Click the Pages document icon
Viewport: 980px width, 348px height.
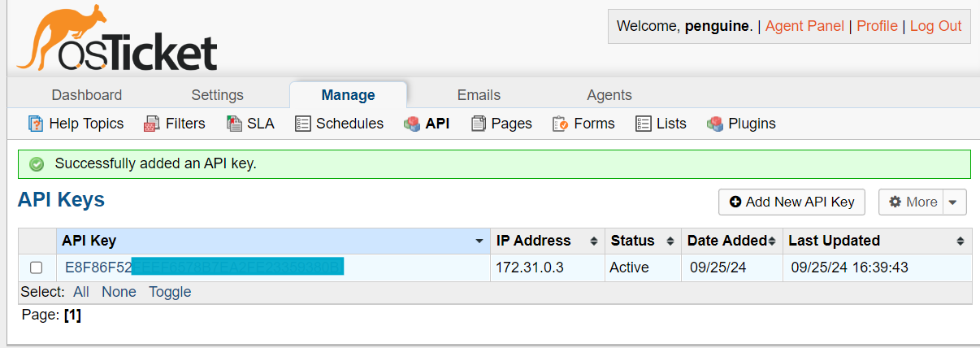(x=479, y=124)
